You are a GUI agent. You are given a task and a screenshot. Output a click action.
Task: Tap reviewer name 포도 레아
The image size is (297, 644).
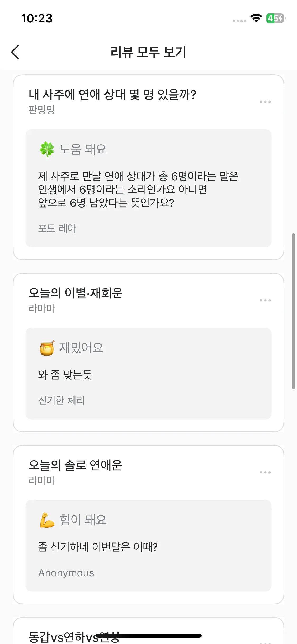(x=57, y=228)
